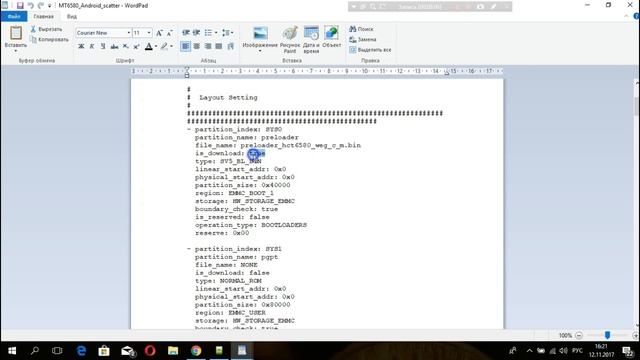Apply the text color A button
Screen dimensions: 640x360
point(149,47)
